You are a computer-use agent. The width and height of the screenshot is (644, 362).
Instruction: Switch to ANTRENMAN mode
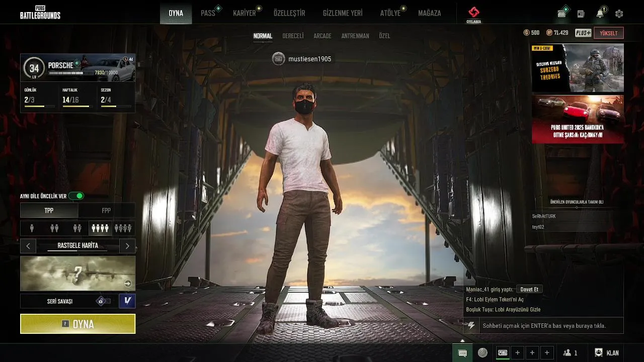pos(355,36)
